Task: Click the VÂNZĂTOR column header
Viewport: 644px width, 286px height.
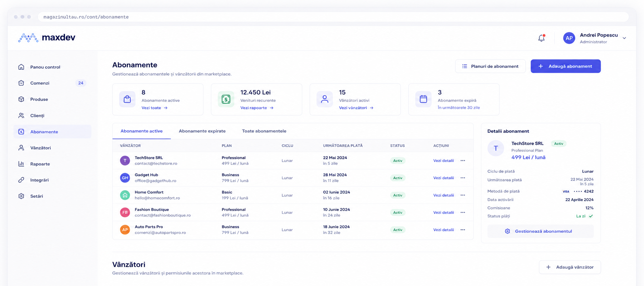Action: click(130, 146)
